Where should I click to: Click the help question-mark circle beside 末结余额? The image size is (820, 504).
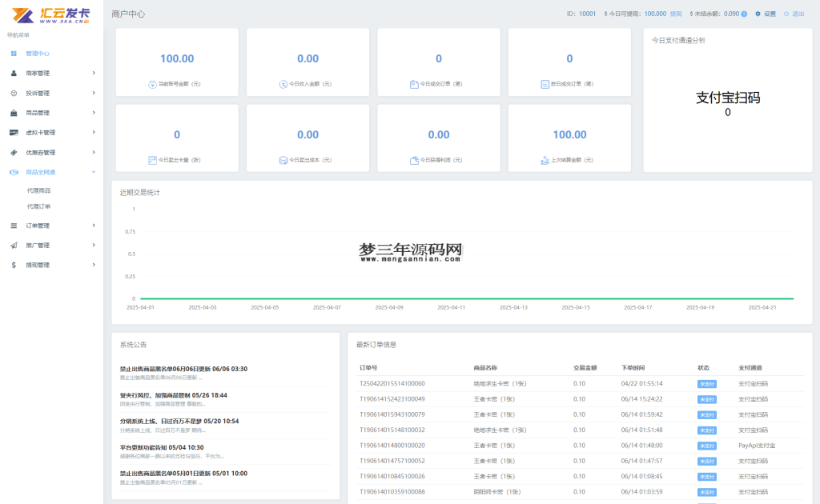(743, 13)
